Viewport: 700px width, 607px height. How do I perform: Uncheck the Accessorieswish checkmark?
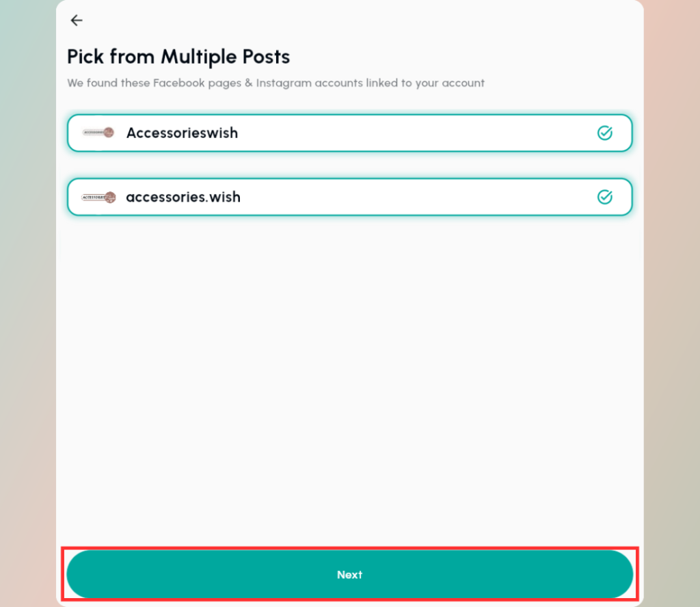[x=604, y=133]
